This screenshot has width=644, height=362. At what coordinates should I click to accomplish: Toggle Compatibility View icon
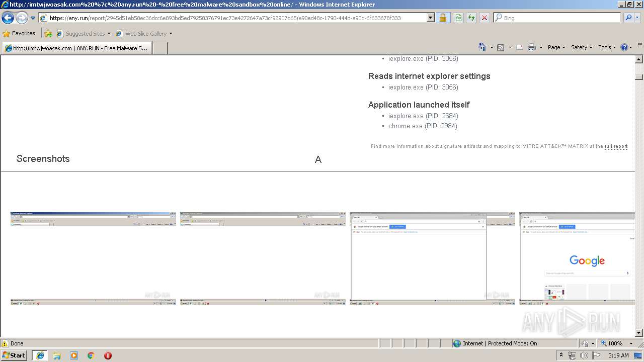[458, 18]
